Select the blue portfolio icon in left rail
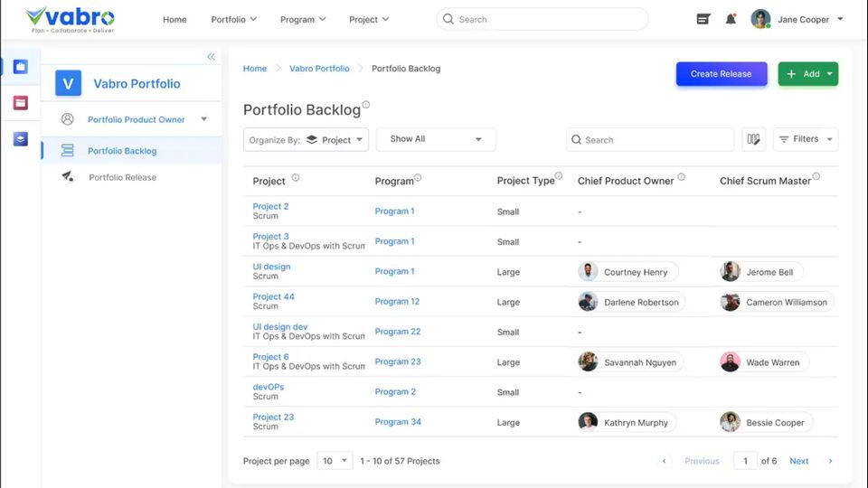Image resolution: width=868 pixels, height=488 pixels. pyautogui.click(x=20, y=67)
